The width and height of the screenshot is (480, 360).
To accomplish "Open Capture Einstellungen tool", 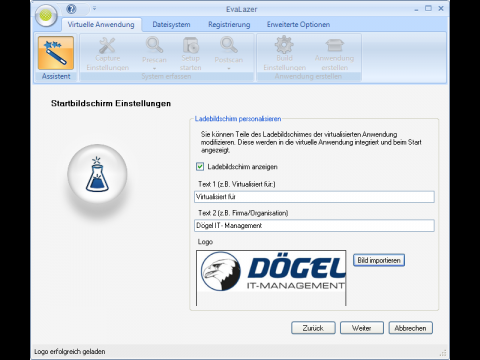I will point(107,54).
